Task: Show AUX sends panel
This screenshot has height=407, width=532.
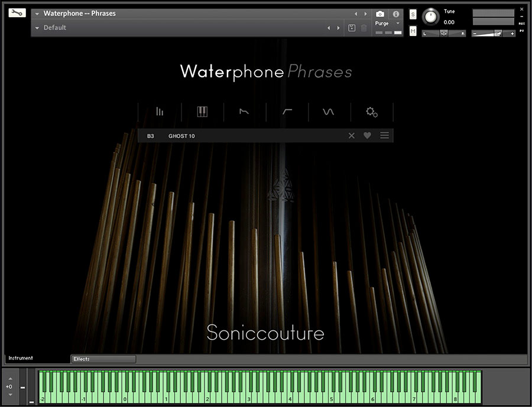Action: click(x=522, y=24)
